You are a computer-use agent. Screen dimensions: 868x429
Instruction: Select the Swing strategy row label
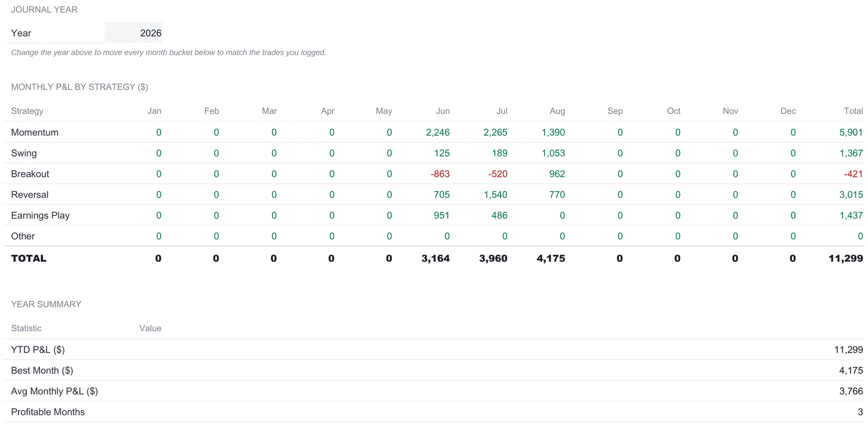tap(24, 153)
